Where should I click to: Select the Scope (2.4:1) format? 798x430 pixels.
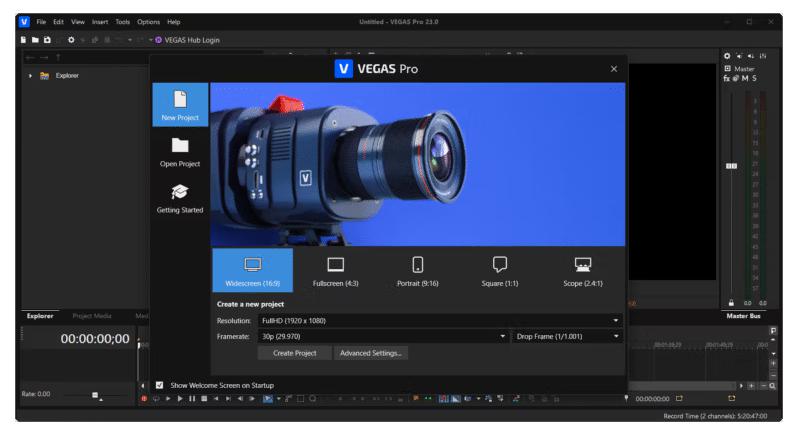(x=583, y=270)
